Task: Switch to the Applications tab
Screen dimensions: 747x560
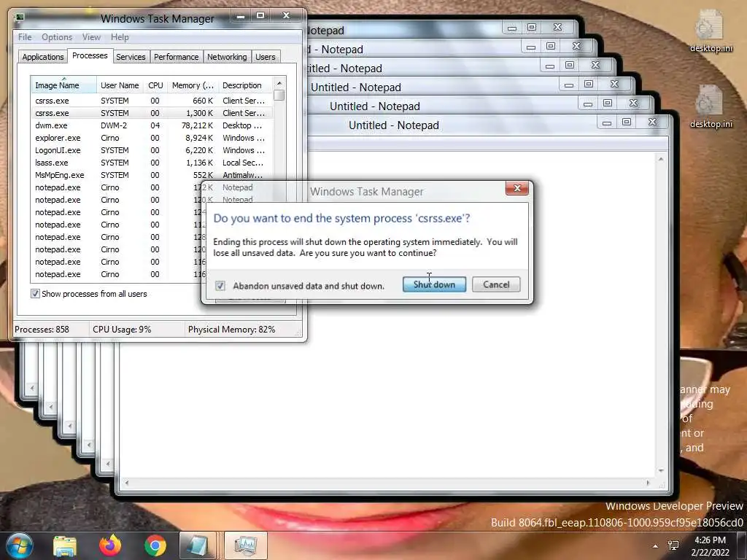Action: coord(43,57)
